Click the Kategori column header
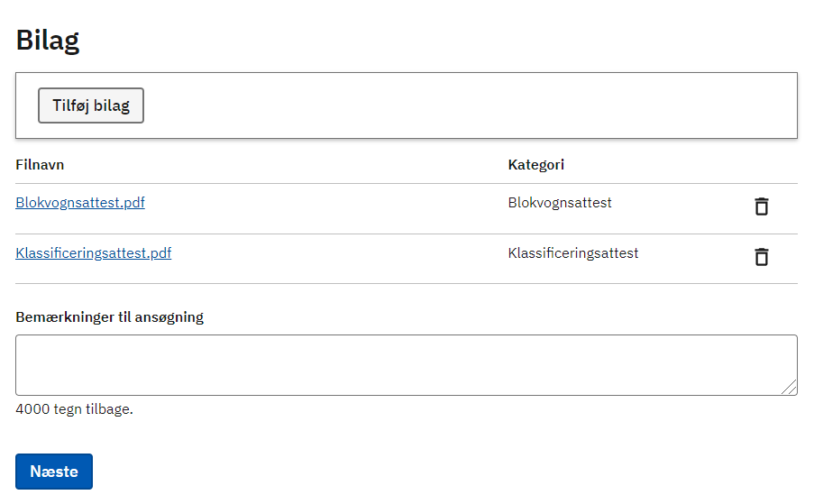This screenshot has width=814, height=504. coord(536,165)
